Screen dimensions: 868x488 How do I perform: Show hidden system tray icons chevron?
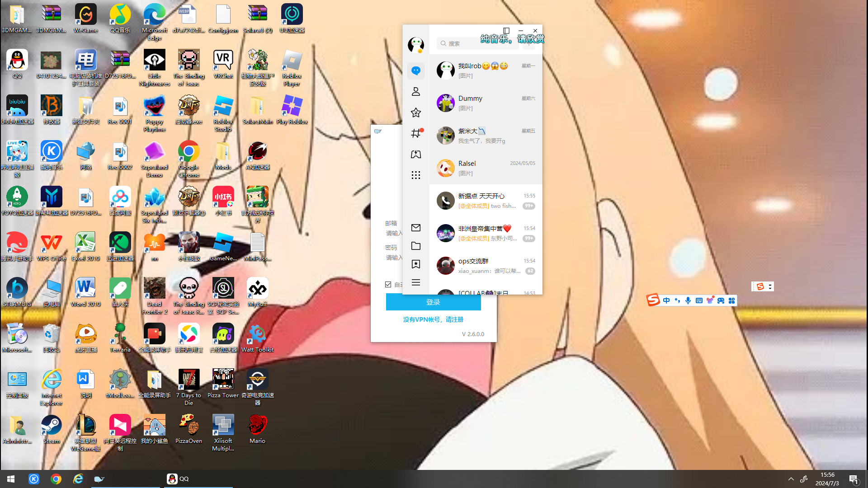[791, 479]
